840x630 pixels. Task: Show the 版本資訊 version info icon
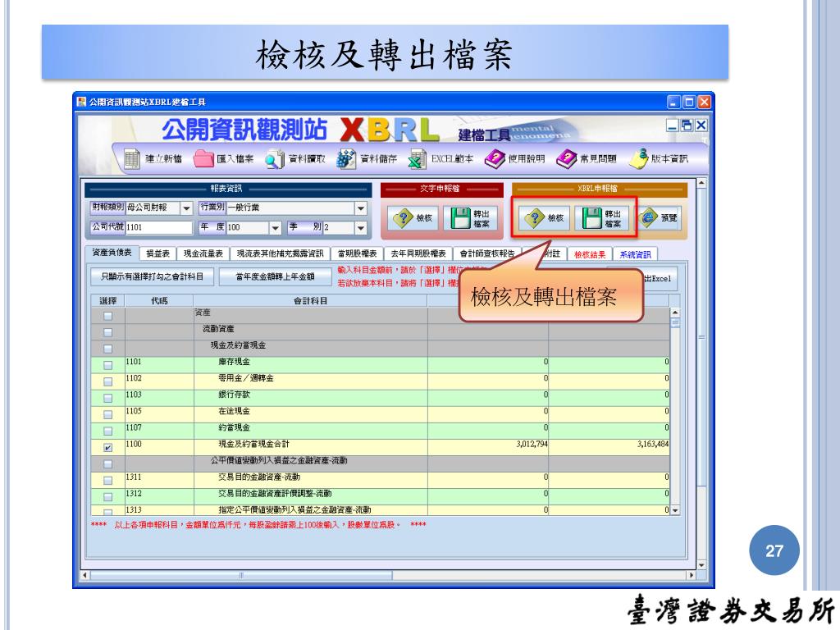pos(638,159)
